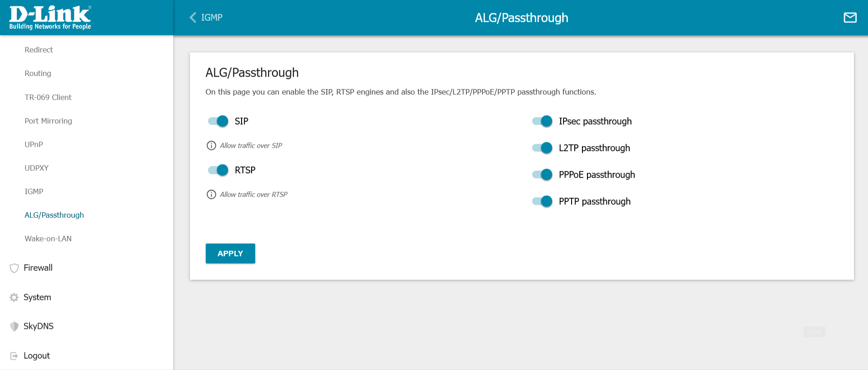
Task: Disable the SIP toggle
Action: point(218,121)
